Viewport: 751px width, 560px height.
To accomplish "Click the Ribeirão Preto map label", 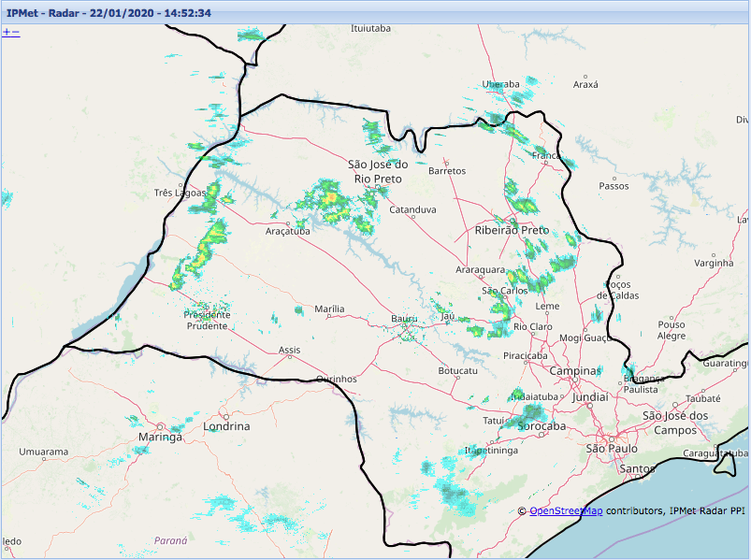I will tap(512, 230).
